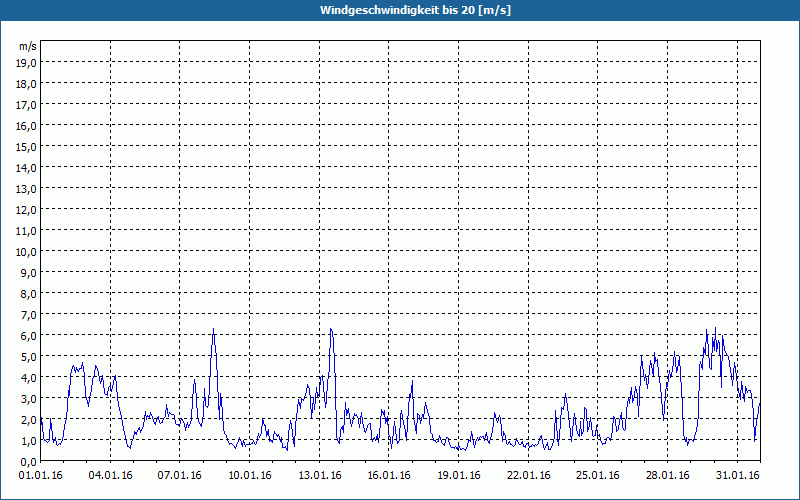The height and width of the screenshot is (500, 800).
Task: Click the y-axis label '3,0'
Action: (29, 399)
